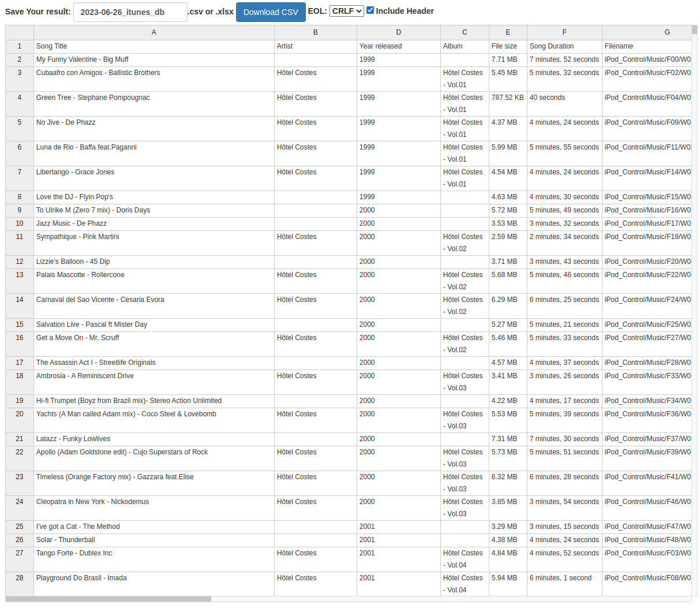The image size is (700, 612).
Task: Click the 'Artist' header cell
Action: pos(316,46)
